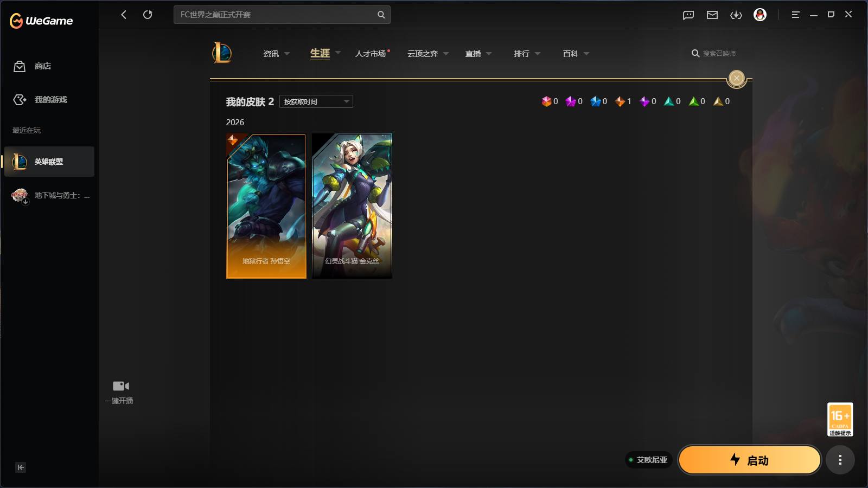Viewport: 868px width, 488px height.
Task: Open the 人才市场 tab
Action: [372, 54]
